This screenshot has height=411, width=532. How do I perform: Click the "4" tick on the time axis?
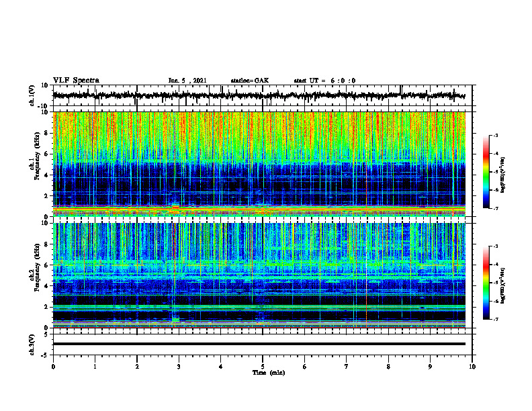coord(221,367)
